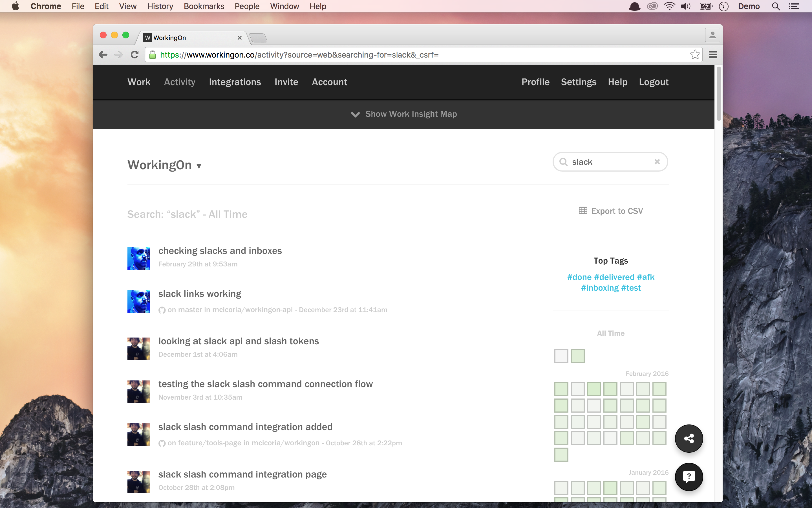Click the magnifier icon in search box

click(563, 162)
